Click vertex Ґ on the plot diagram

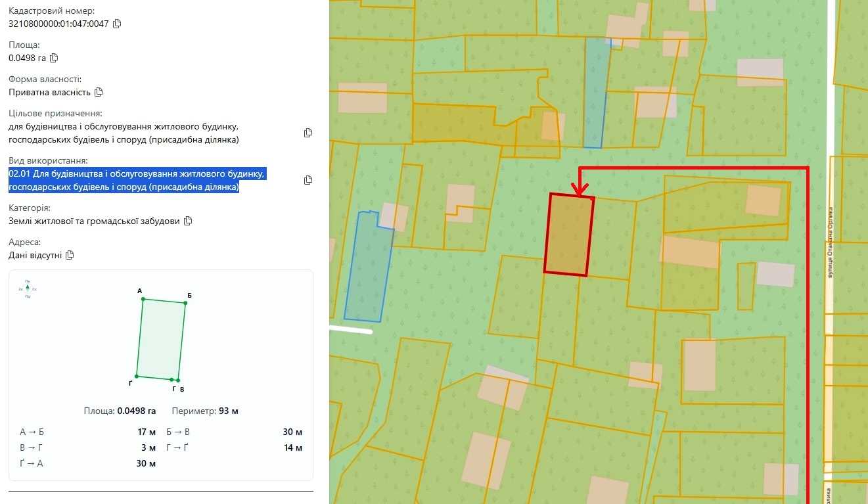tap(136, 375)
